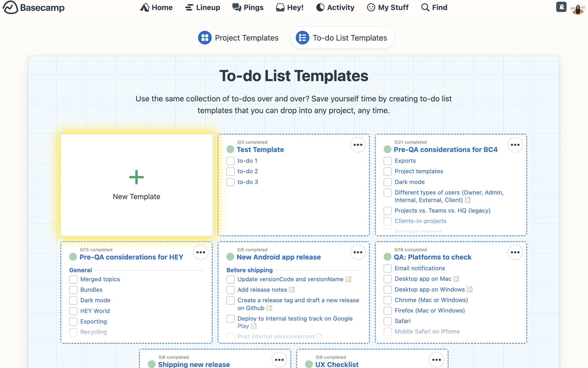Open the Firefox (Mac or Windows) to-do
588x368 pixels.
(x=430, y=310)
